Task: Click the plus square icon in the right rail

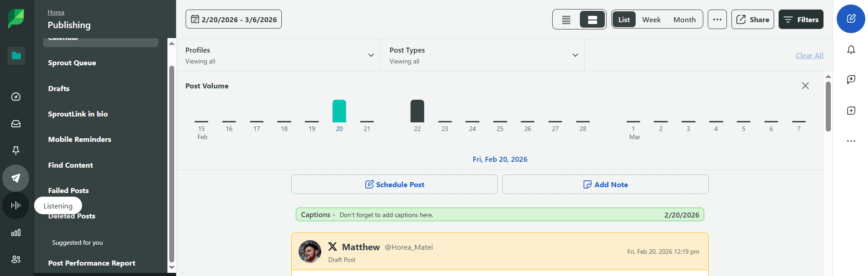Action: pyautogui.click(x=851, y=111)
